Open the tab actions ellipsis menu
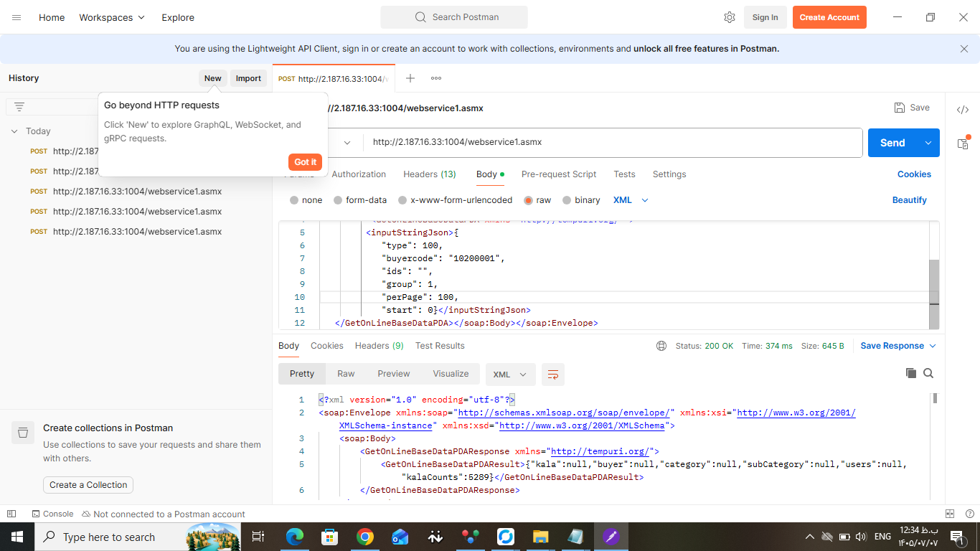The width and height of the screenshot is (980, 551). click(x=436, y=78)
